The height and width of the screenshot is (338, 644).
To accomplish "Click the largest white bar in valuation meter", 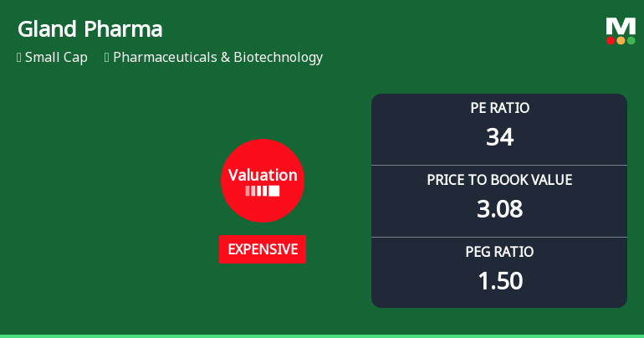I will [x=274, y=191].
